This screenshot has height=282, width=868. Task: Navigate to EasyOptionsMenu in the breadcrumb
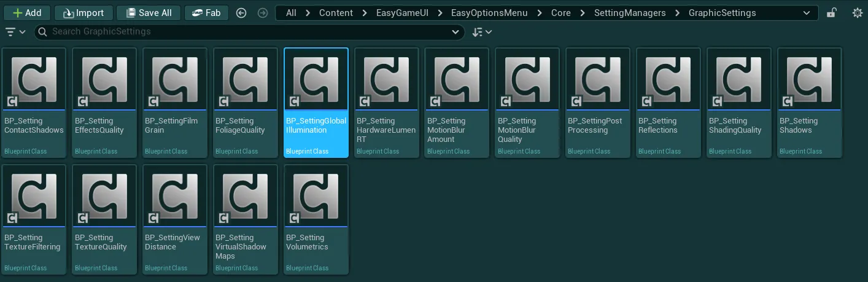[x=489, y=13]
